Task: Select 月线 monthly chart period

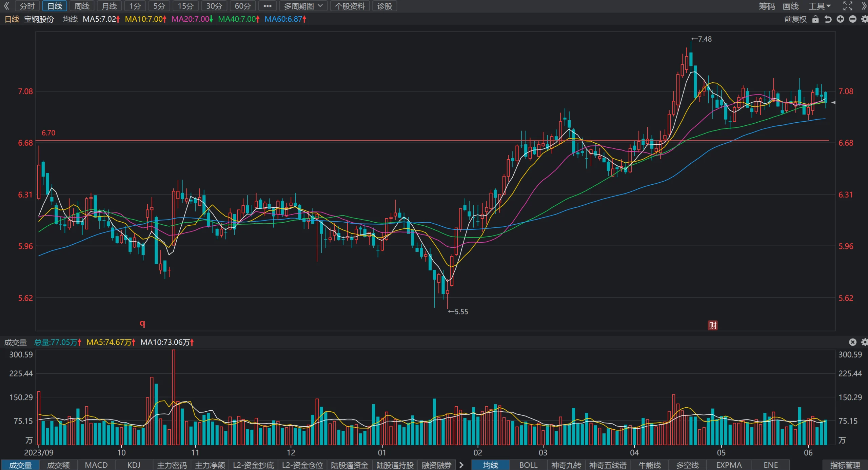Action: click(x=109, y=6)
